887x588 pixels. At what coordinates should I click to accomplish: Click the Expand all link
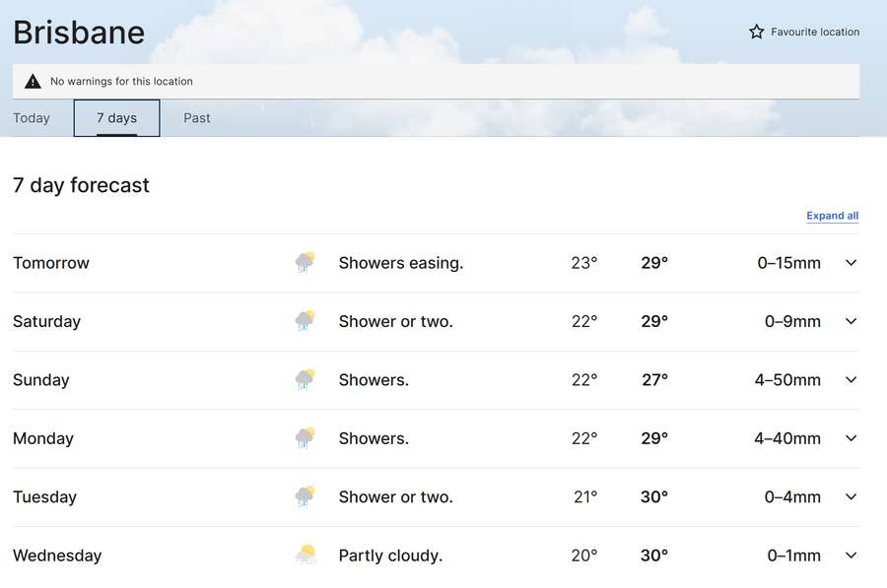point(832,216)
